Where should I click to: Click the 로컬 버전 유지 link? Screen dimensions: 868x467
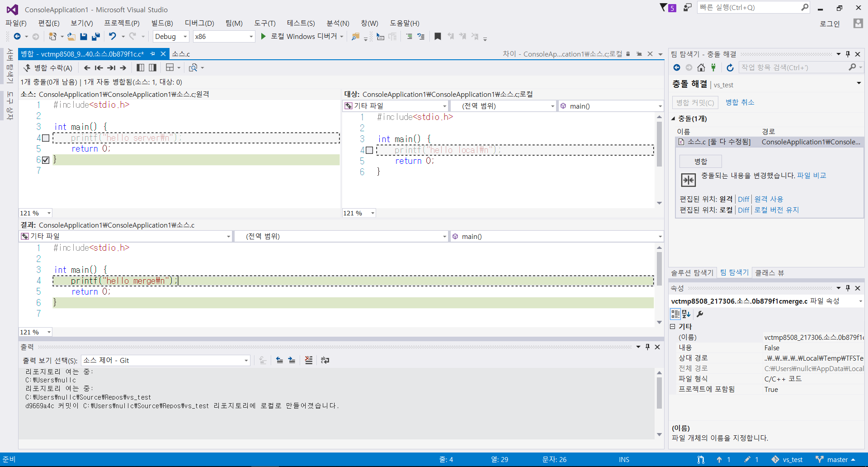[x=776, y=210]
